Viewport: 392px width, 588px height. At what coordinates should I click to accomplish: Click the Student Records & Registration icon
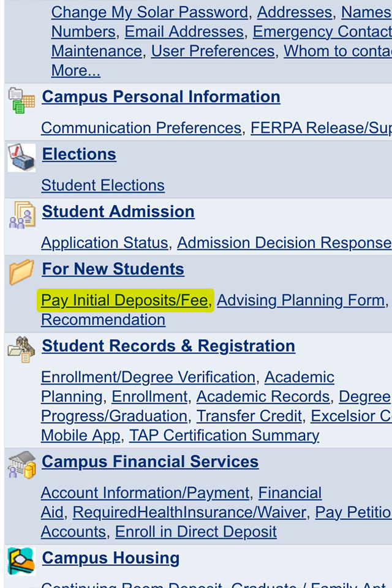[x=21, y=349]
